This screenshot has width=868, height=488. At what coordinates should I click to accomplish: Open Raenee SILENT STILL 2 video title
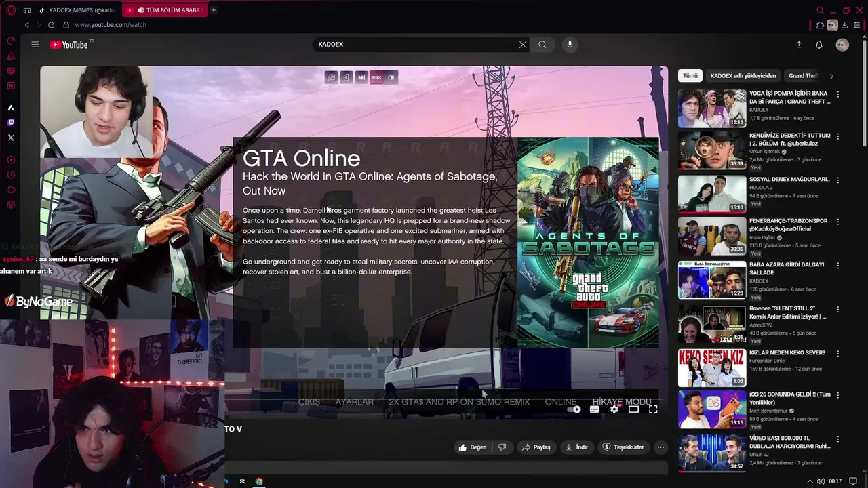click(787, 312)
